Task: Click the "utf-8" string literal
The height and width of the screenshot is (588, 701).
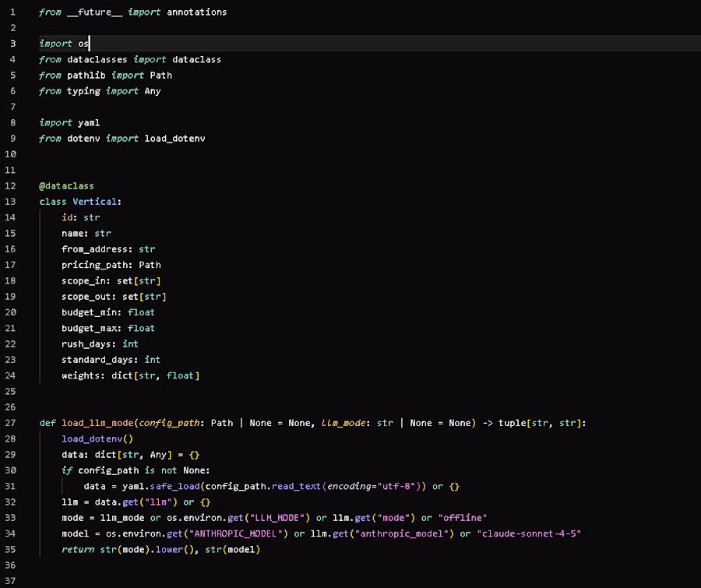Action: [x=396, y=486]
